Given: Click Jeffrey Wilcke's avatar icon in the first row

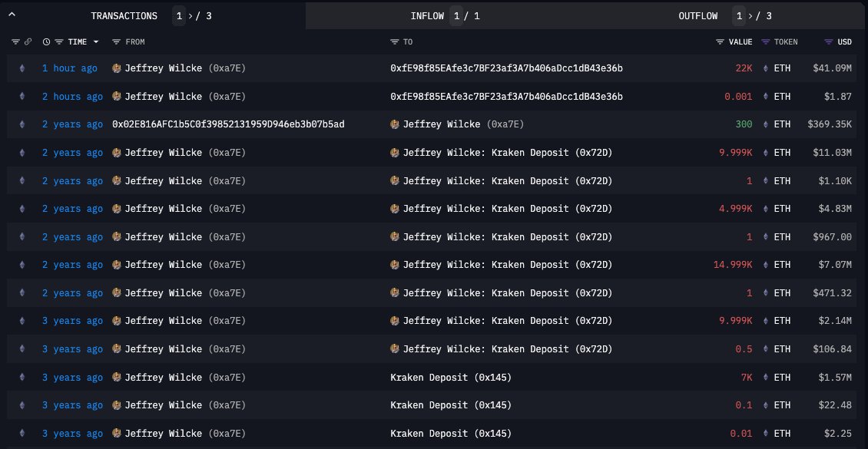Looking at the screenshot, I should 115,68.
